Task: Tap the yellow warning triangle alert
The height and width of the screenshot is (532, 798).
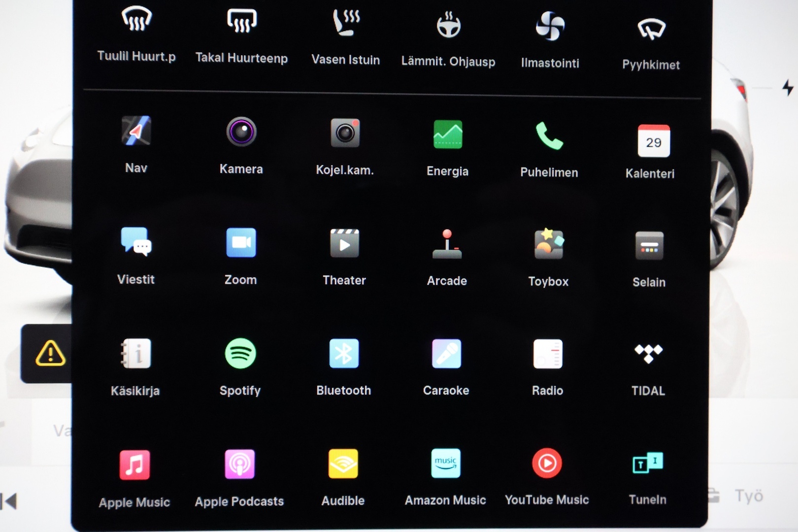Action: pyautogui.click(x=50, y=353)
